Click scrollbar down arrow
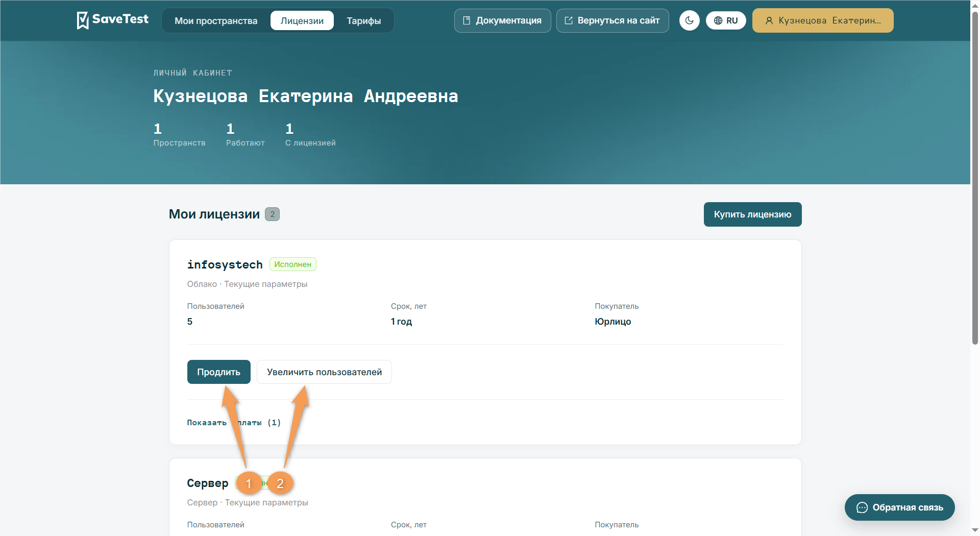Viewport: 980px width, 536px height. (x=975, y=530)
